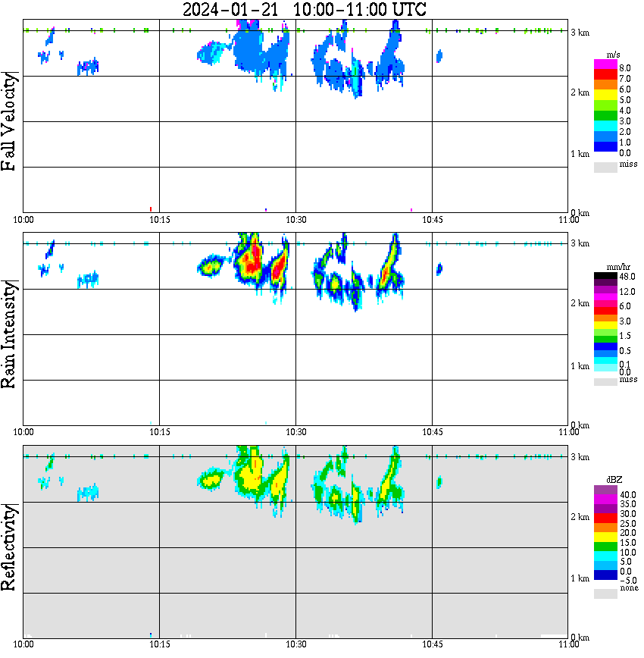
Task: Select the orange swatch in Rain Intensity legend
Action: pos(605,318)
